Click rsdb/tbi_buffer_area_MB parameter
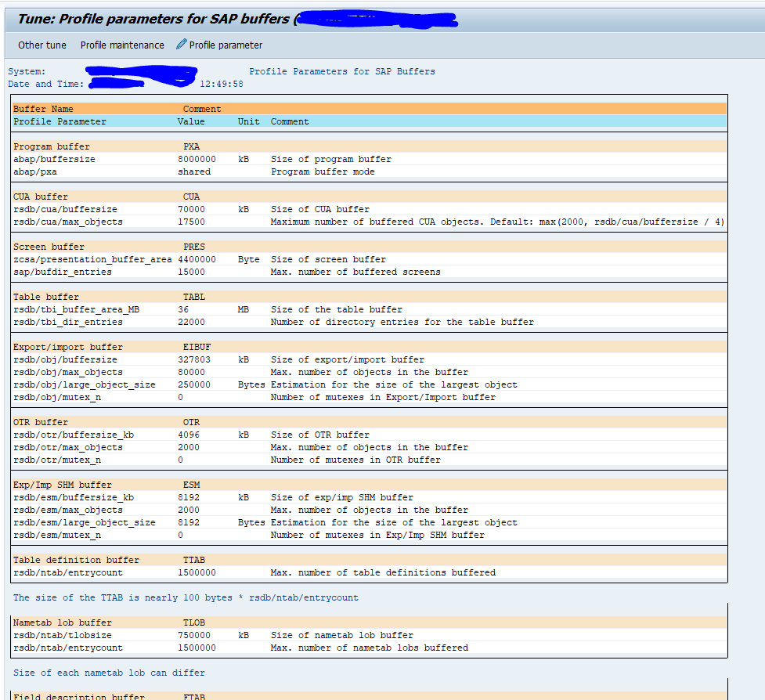 coord(76,310)
